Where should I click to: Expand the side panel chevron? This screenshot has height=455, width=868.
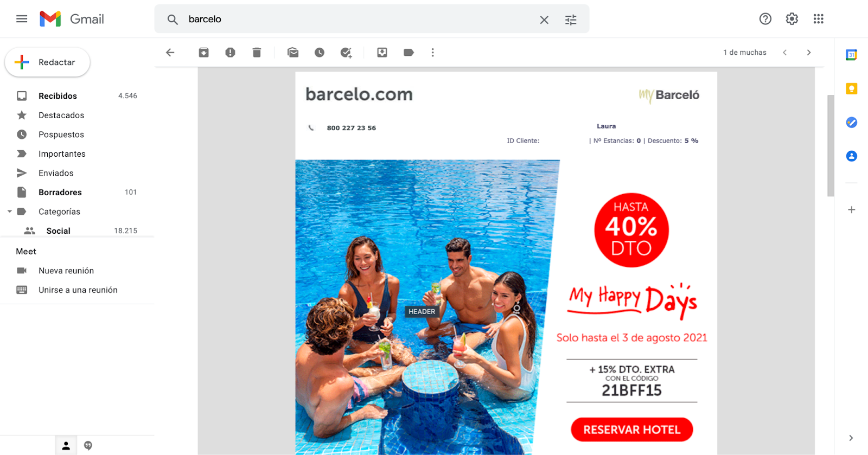pyautogui.click(x=851, y=438)
